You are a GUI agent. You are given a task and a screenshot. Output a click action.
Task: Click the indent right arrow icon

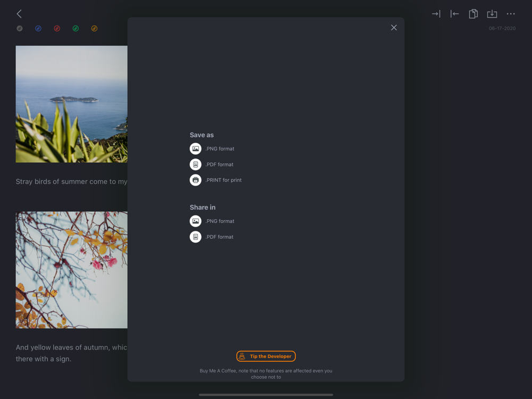pos(436,14)
